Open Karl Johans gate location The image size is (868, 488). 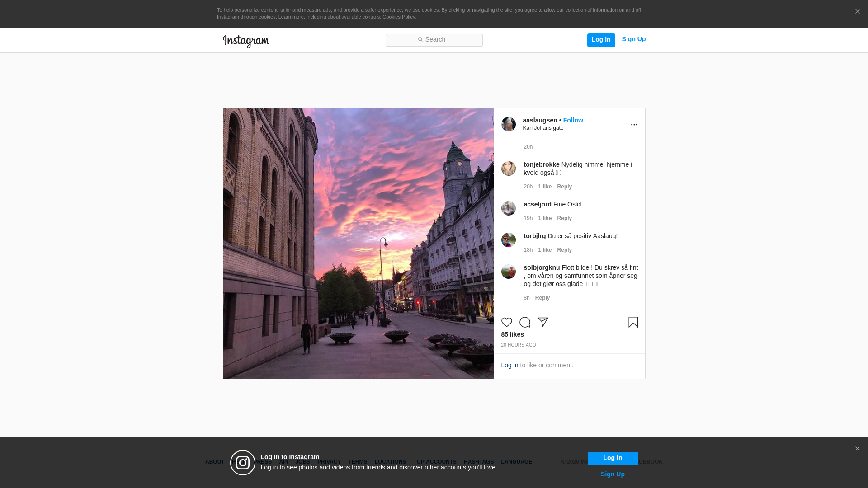[x=543, y=128]
